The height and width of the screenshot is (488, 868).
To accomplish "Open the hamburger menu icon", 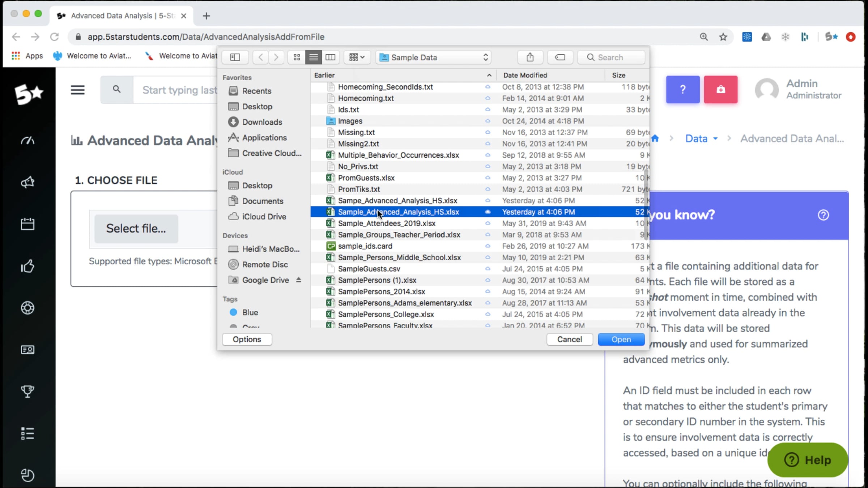I will [77, 90].
